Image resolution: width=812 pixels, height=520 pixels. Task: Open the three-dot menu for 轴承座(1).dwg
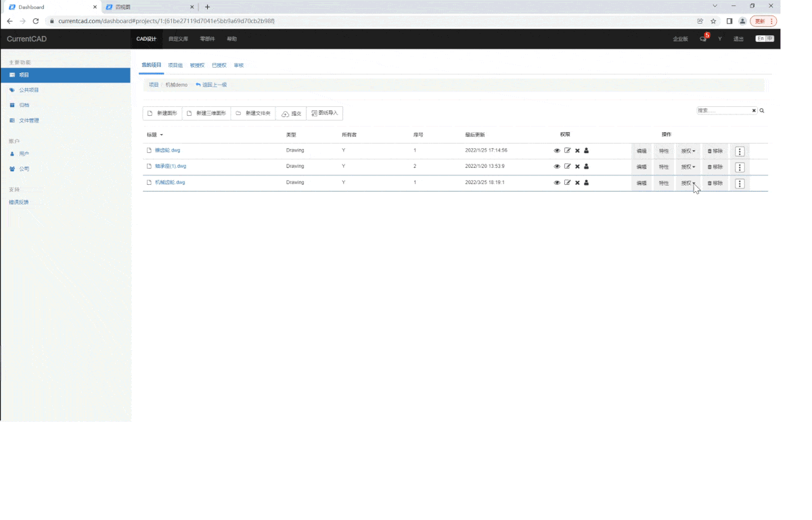click(740, 167)
